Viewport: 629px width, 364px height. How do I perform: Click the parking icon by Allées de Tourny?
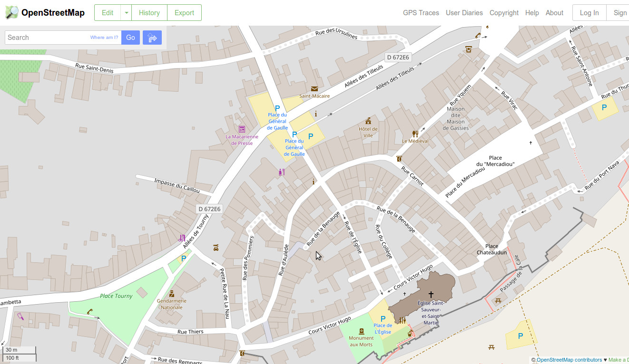pyautogui.click(x=184, y=259)
